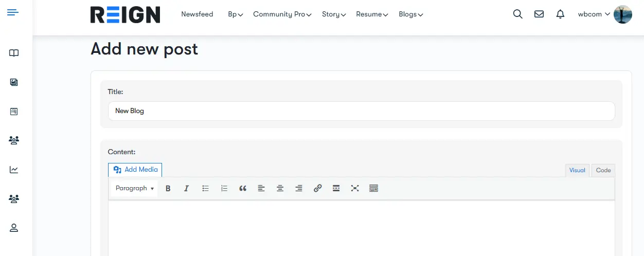Expand the Blogs menu

click(411, 14)
